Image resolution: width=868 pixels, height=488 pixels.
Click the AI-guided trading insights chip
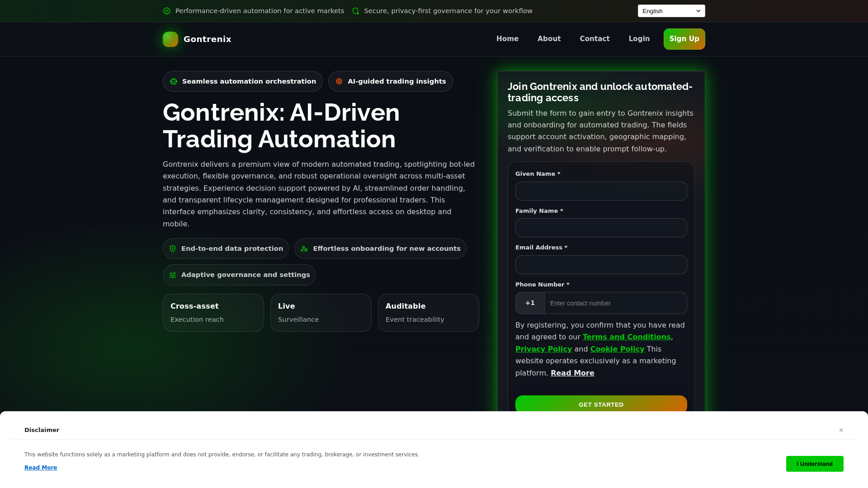point(391,81)
